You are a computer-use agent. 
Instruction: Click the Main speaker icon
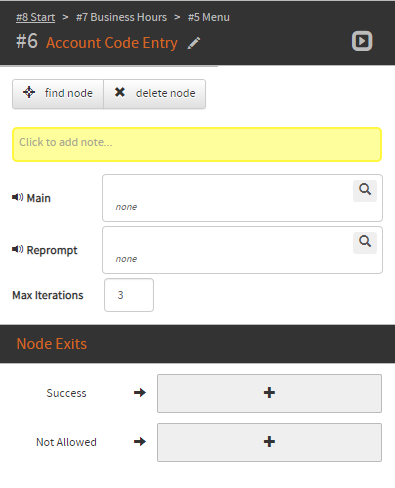point(17,197)
